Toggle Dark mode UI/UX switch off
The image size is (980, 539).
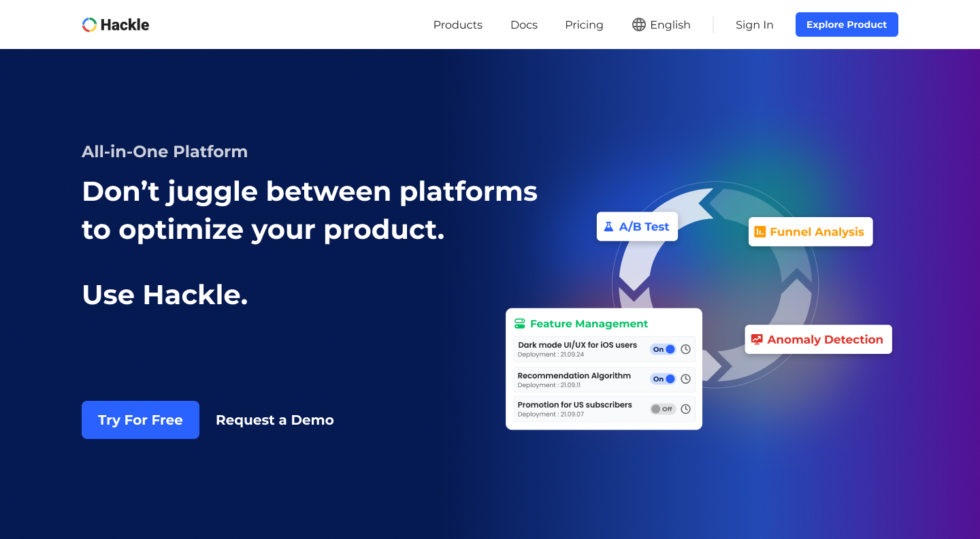(x=663, y=349)
